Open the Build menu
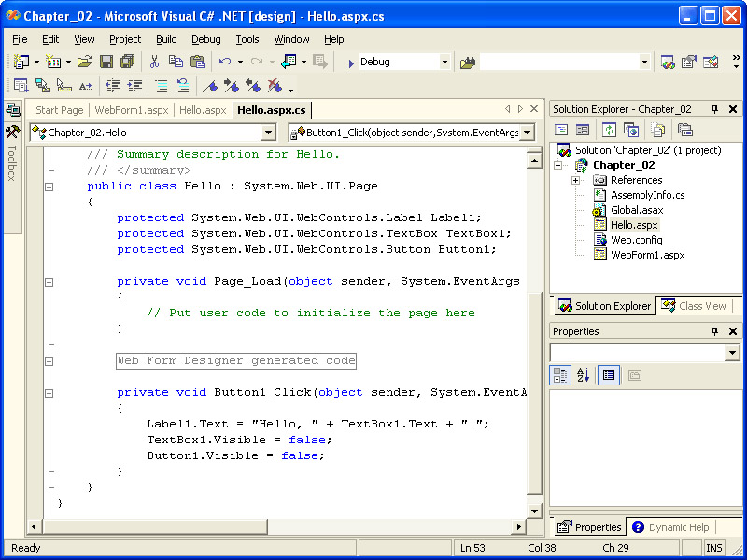The image size is (747, 560). [x=166, y=39]
